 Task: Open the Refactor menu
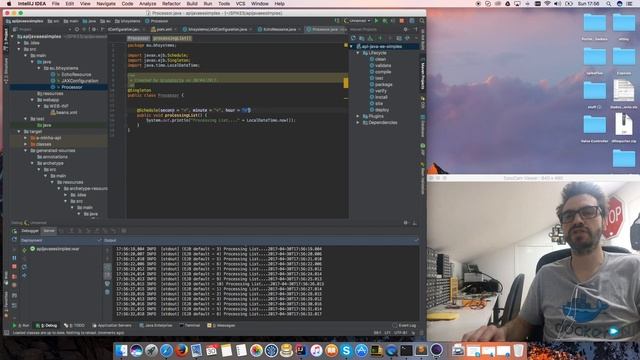(171, 4)
